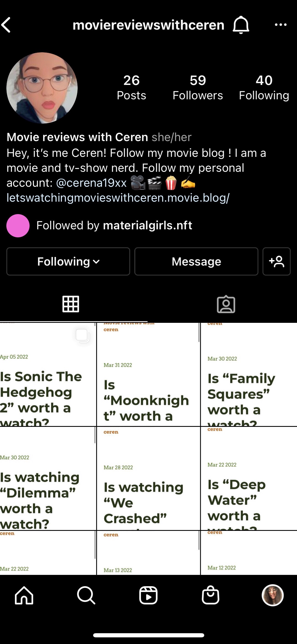Tap the back arrow
This screenshot has height=644, width=297.
[7, 25]
